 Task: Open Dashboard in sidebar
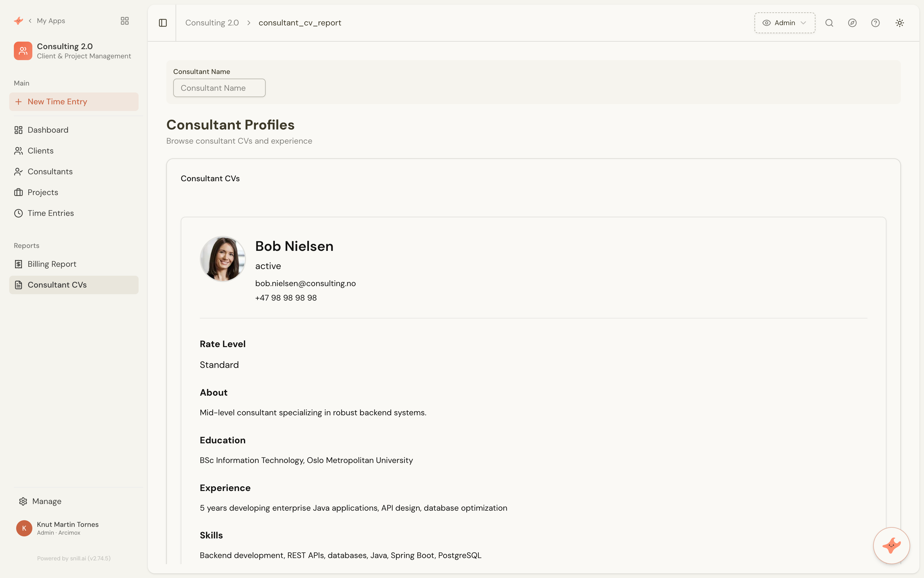point(74,130)
